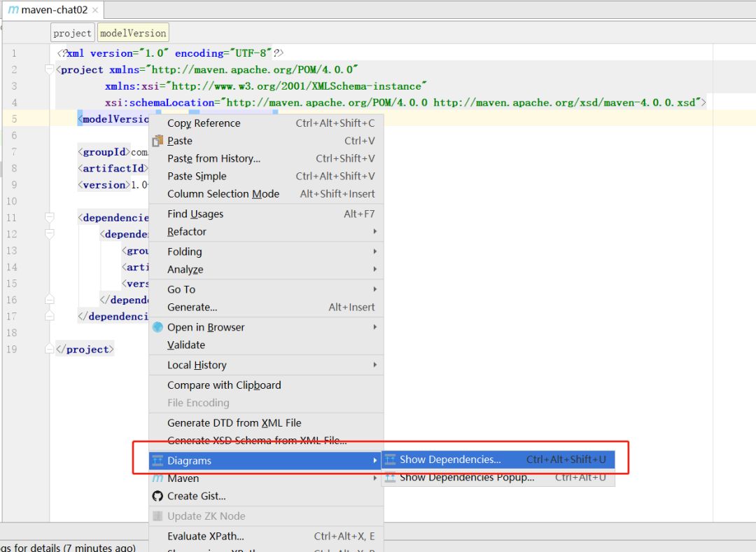Collapse the project element with the gutter arrow
This screenshot has height=552, width=756.
(48, 69)
